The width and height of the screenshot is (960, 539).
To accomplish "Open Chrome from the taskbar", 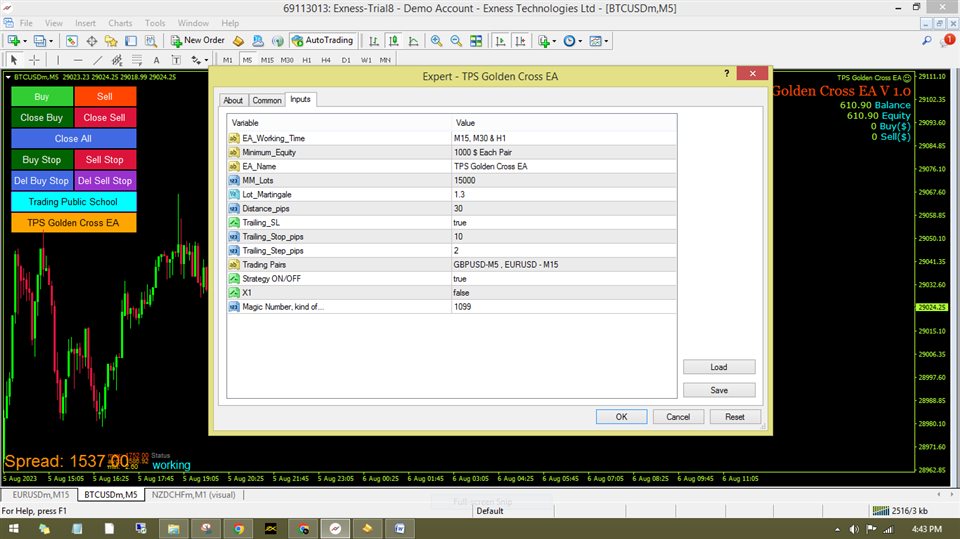I will pos(238,529).
